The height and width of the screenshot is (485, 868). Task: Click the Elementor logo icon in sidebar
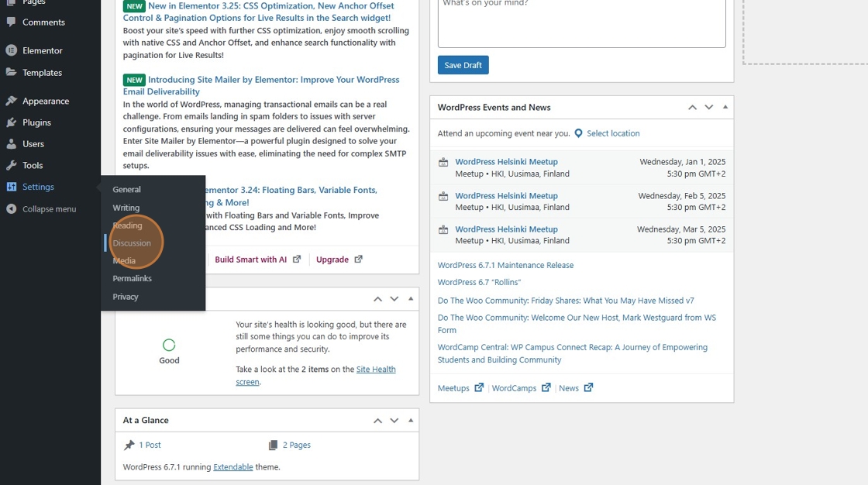click(x=11, y=50)
